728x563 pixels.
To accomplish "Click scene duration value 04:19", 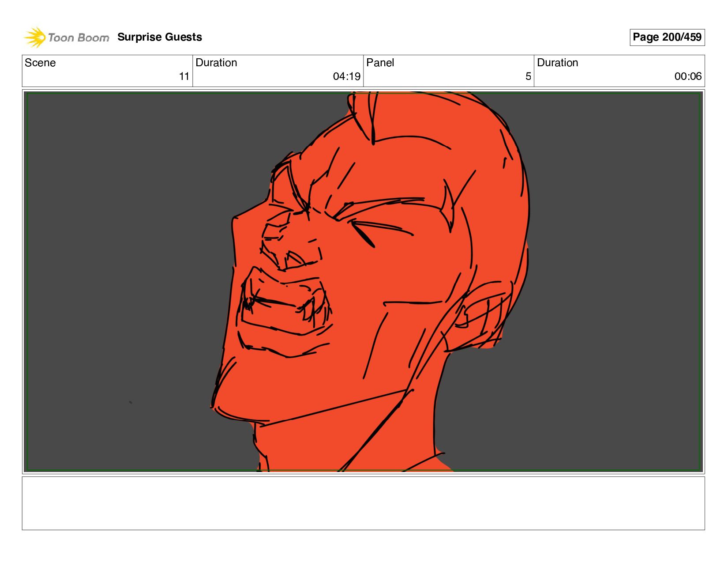I will [347, 76].
